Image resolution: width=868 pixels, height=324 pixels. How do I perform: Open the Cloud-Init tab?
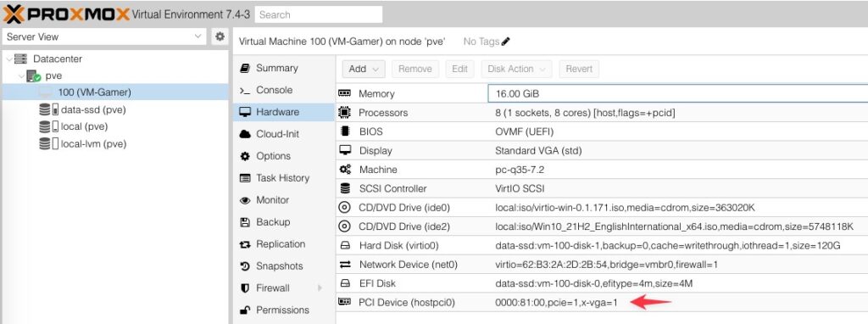(284, 134)
